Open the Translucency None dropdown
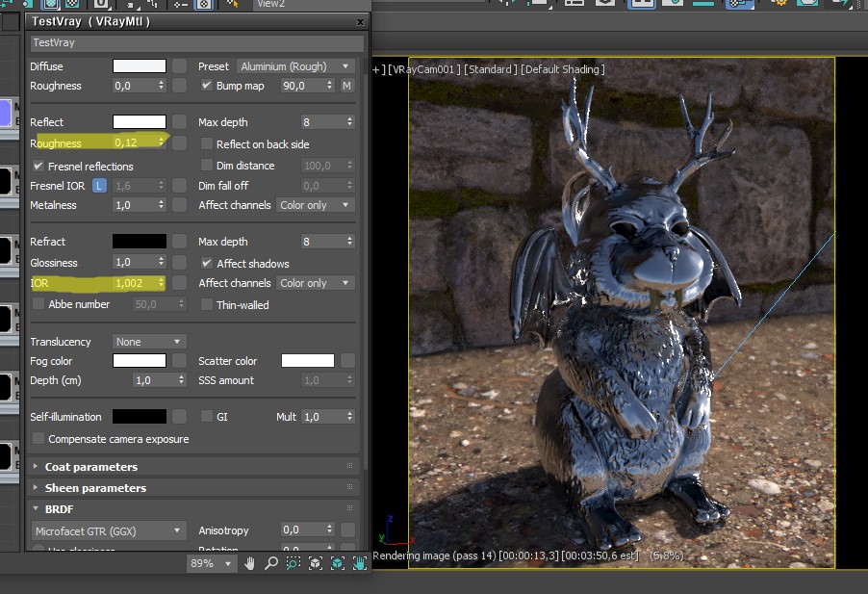This screenshot has height=594, width=868. click(x=148, y=342)
